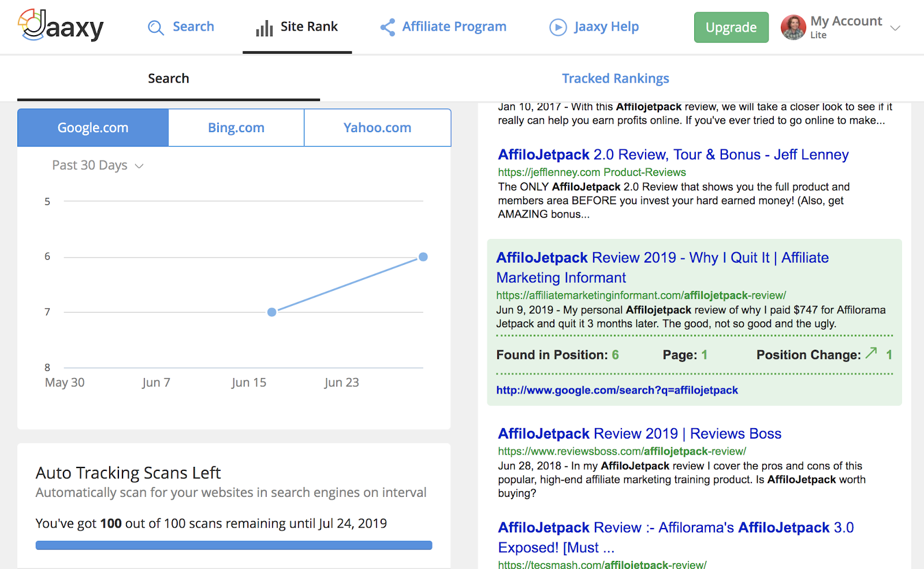Select the Search sub-tab

pos(169,78)
